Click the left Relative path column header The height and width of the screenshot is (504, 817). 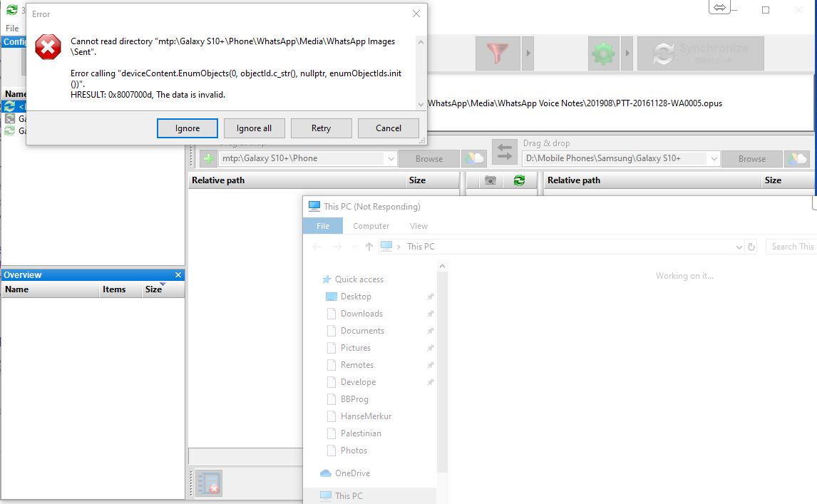(x=297, y=180)
